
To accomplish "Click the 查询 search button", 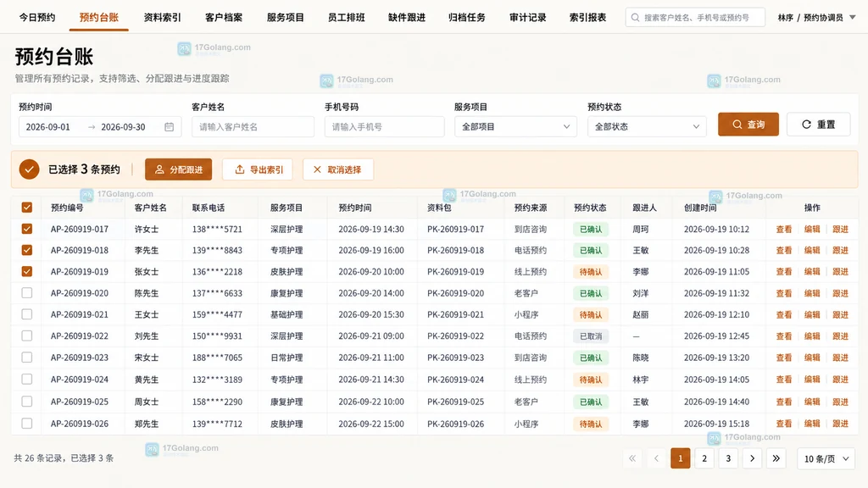I will (748, 125).
